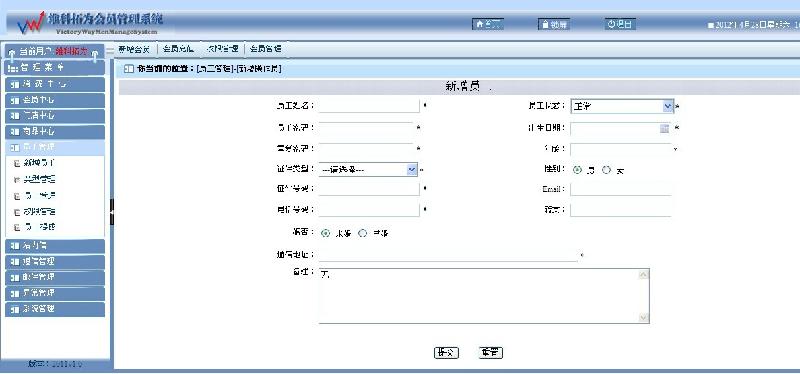The image size is (800, 374).
Task: Click the page icon beside the current-location breadcrumb
Action: 129,69
